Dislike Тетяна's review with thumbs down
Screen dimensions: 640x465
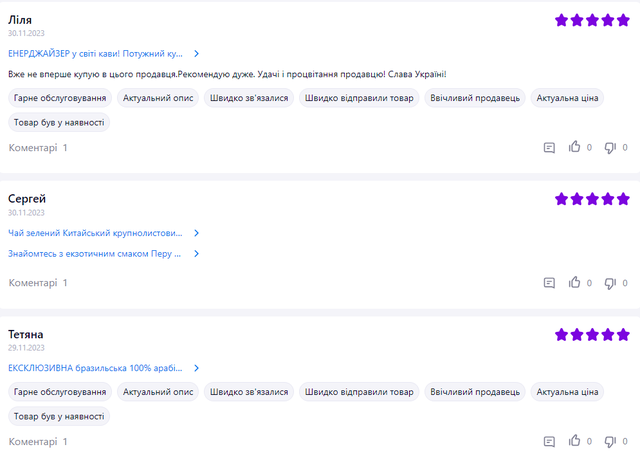[610, 441]
